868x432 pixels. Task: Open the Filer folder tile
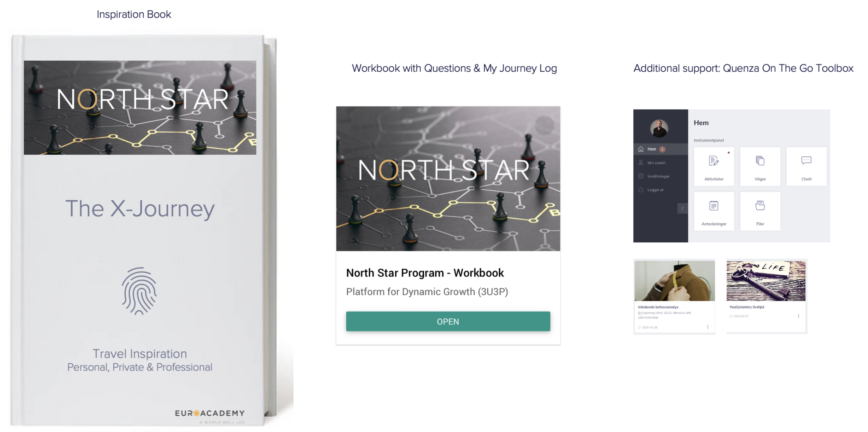click(760, 211)
